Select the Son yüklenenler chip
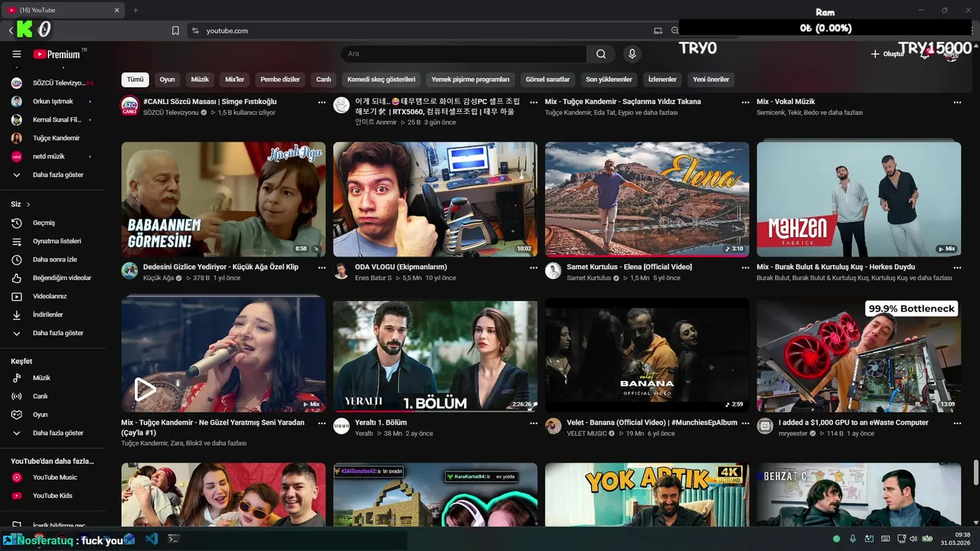The image size is (980, 551). 609,80
